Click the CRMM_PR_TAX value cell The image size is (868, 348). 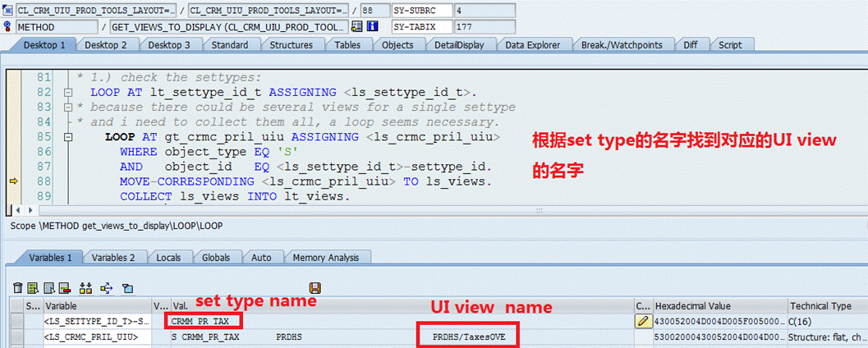(x=402, y=321)
